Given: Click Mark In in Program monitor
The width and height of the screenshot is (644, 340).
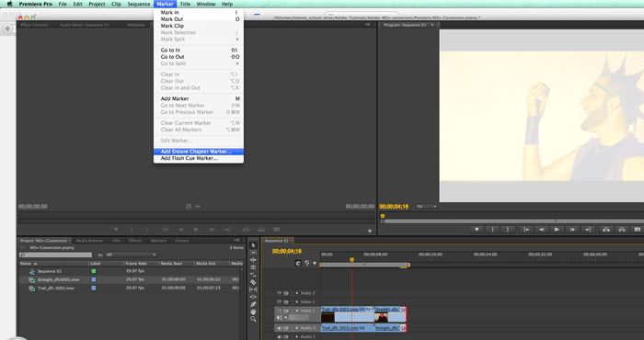Looking at the screenshot, I should 492,230.
